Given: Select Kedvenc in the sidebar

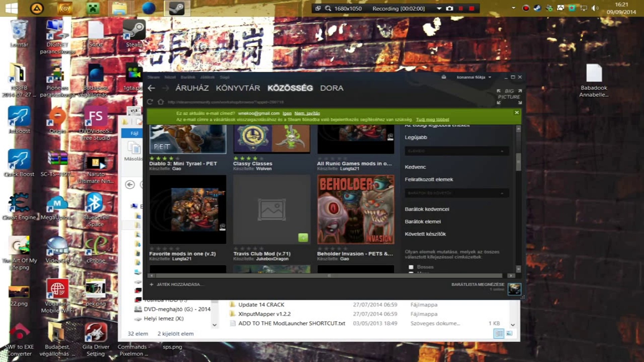Looking at the screenshot, I should point(415,167).
